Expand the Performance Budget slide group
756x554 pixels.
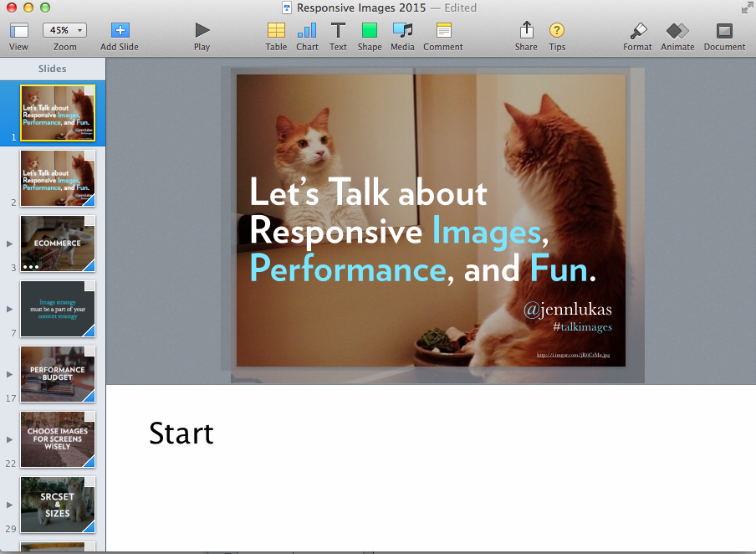pos(10,374)
